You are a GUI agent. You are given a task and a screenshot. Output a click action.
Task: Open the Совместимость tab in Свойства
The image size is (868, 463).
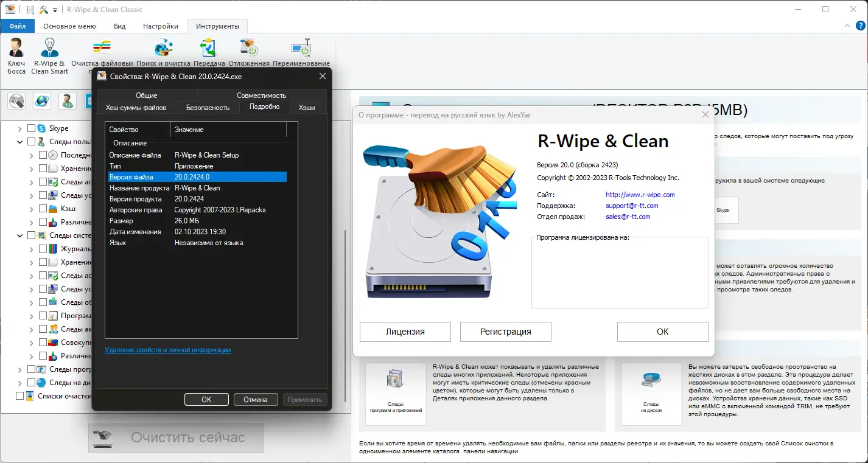pos(262,96)
